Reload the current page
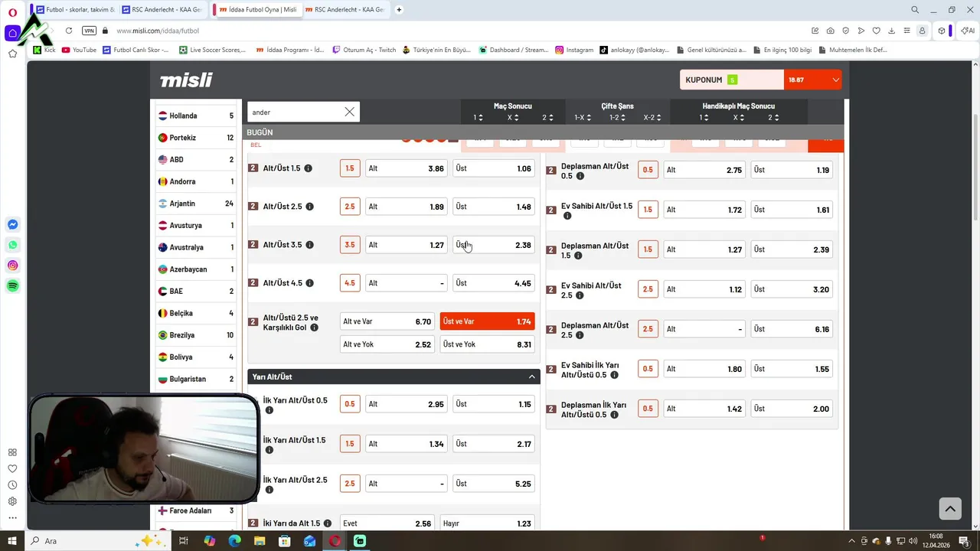980x551 pixels. point(69,31)
